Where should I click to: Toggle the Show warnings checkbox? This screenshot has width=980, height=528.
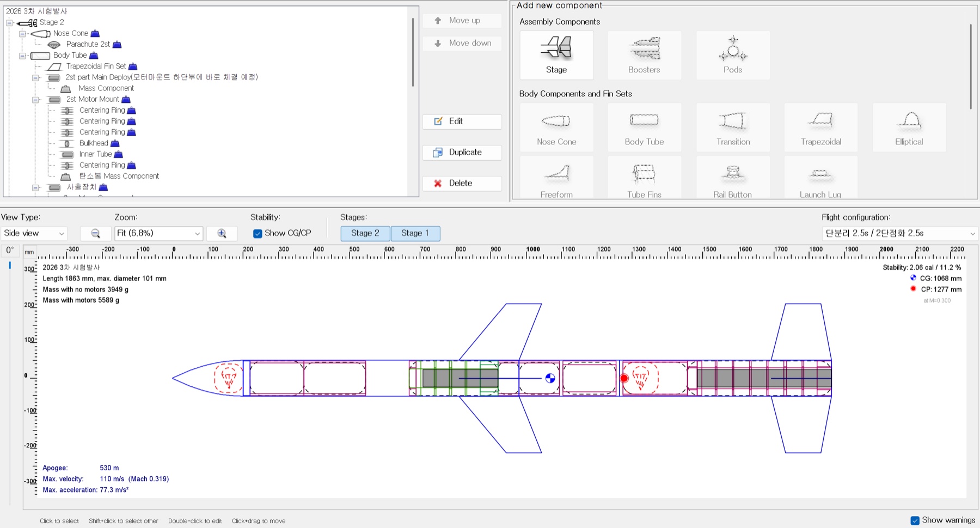pos(915,520)
